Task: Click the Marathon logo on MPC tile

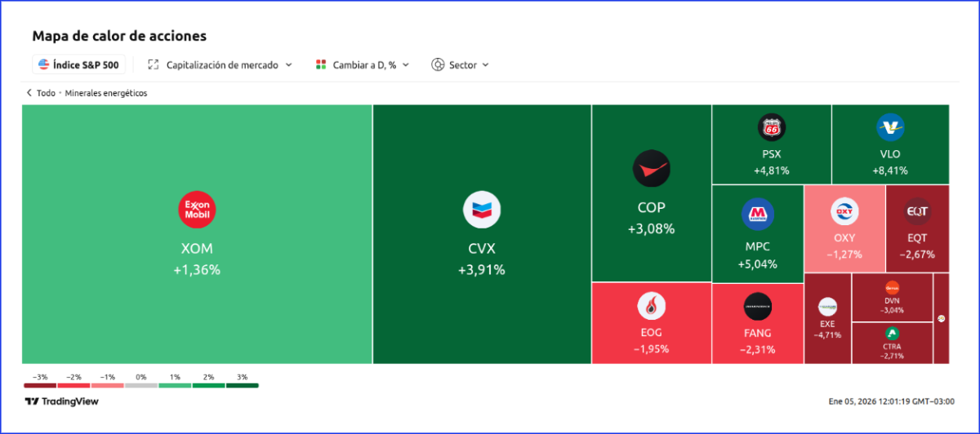Action: (758, 214)
